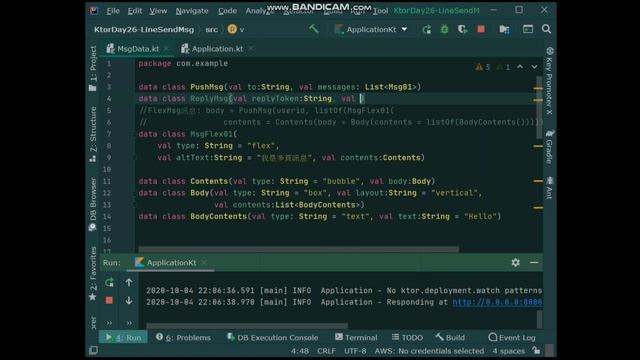Close the Application.kt tab
This screenshot has width=640, height=360.
(251, 49)
